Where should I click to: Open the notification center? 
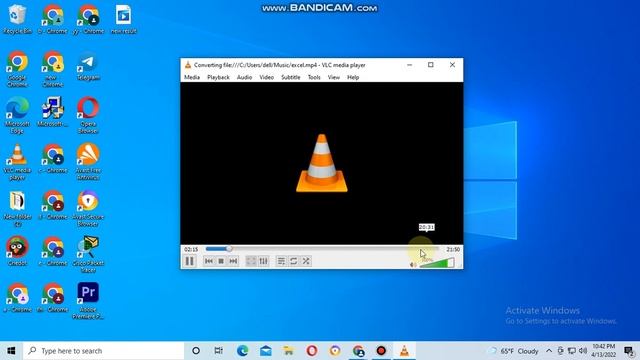coord(629,351)
